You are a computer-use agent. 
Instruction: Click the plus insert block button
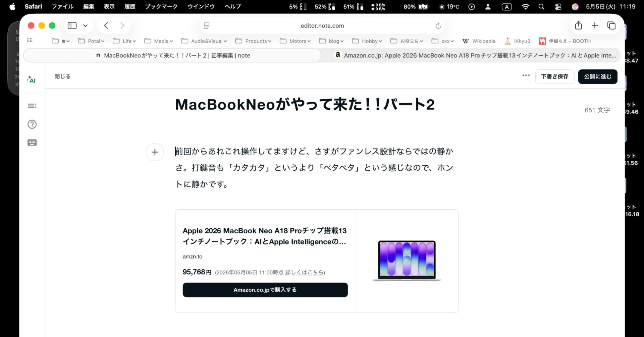click(155, 152)
